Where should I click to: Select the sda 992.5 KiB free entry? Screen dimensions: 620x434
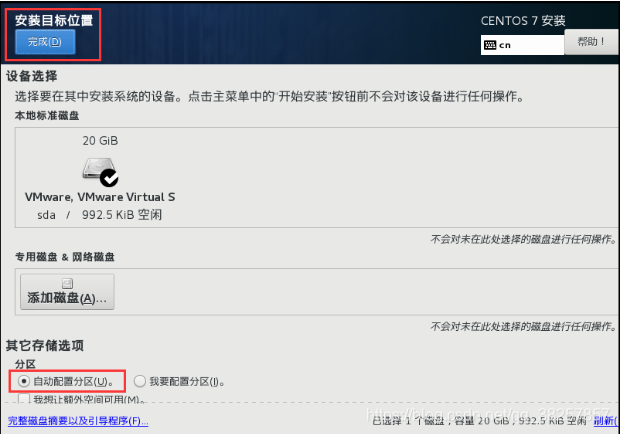point(100,215)
